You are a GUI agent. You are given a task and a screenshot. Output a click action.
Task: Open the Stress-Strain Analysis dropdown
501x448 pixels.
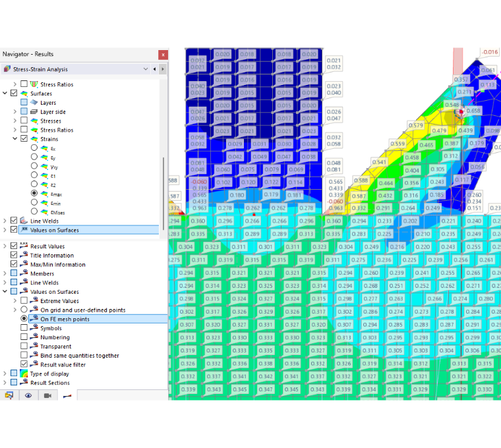click(146, 69)
